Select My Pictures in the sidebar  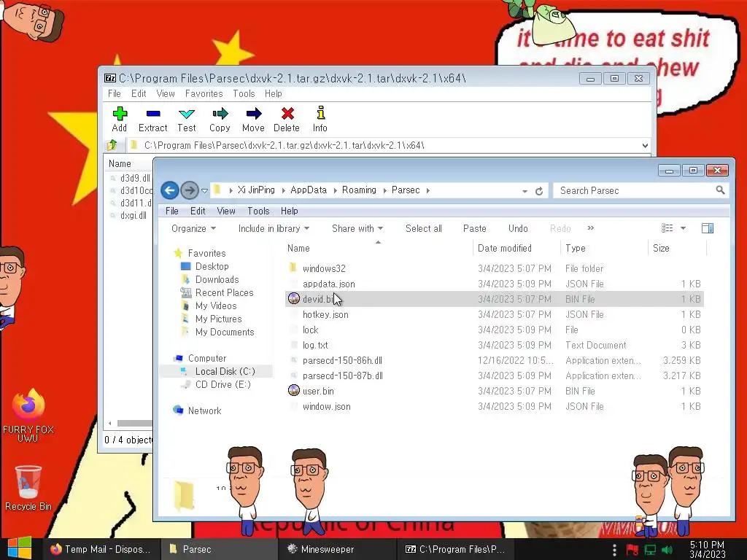[x=218, y=319]
